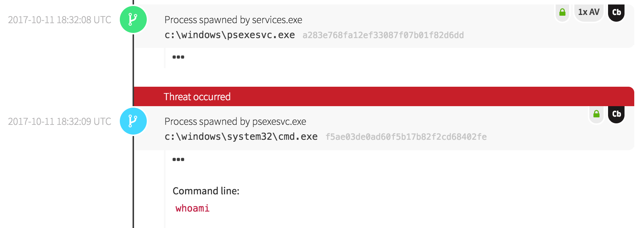This screenshot has width=644, height=228.
Task: Click the cmd.exe MD5 hash f5ae03de…
Action: (406, 137)
